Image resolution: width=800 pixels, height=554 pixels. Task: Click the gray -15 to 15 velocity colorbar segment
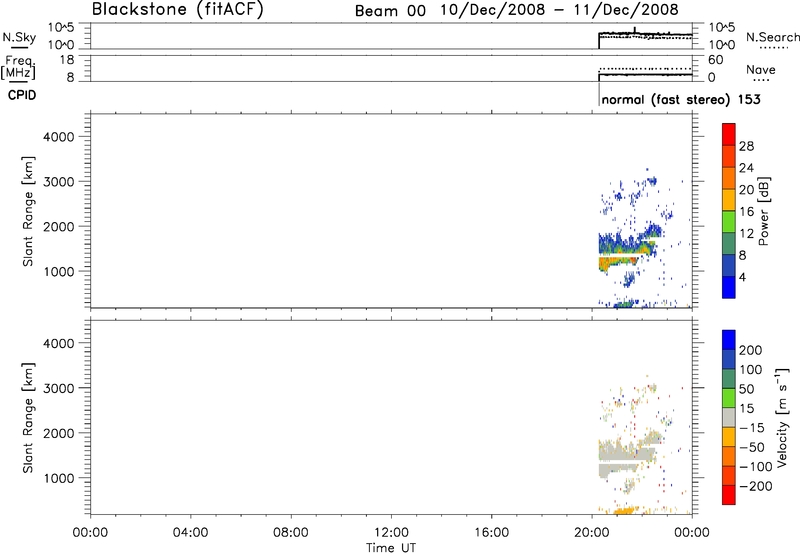[729, 417]
